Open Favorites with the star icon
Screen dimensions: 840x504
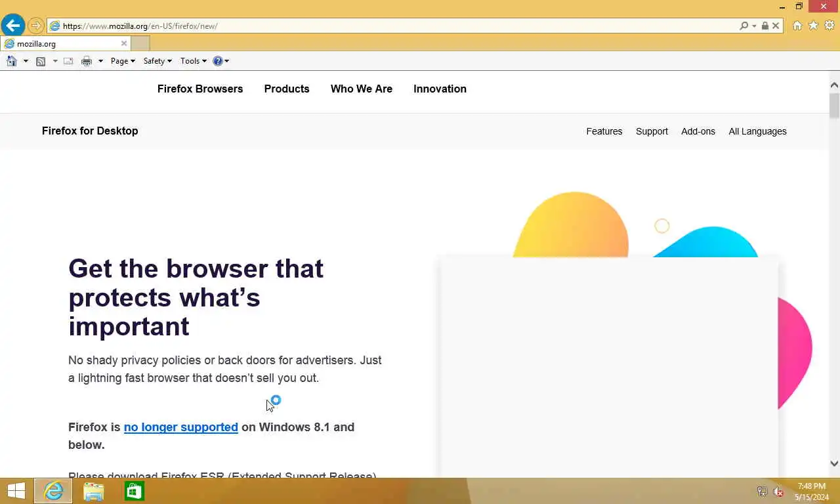813,26
